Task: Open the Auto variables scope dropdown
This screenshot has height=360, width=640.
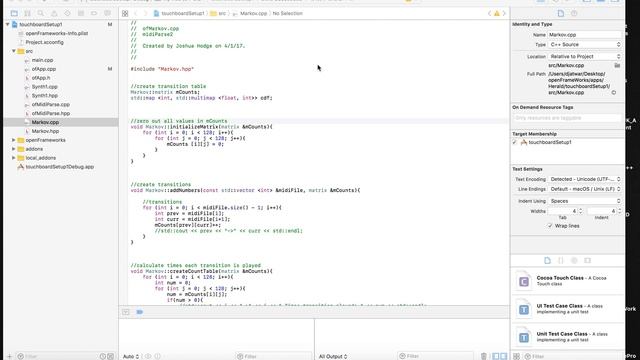Action: coord(131,356)
